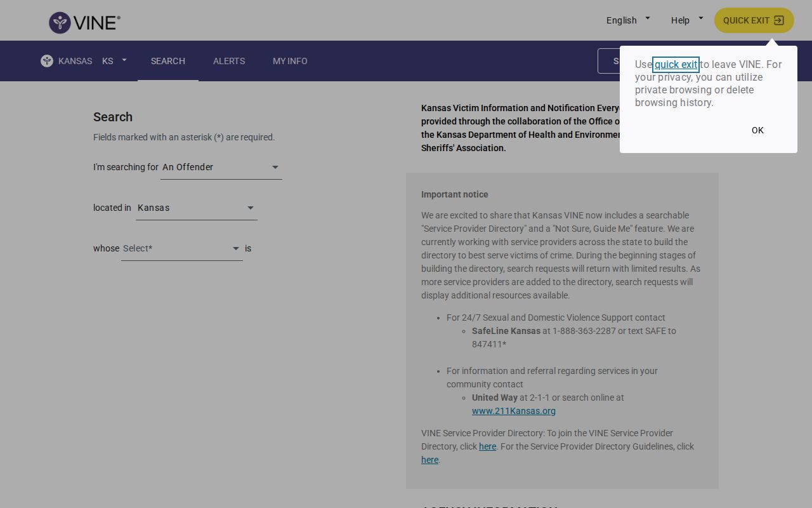The height and width of the screenshot is (508, 812).
Task: Open the 'I'm searching for' An Offender dropdown
Action: [x=221, y=167]
